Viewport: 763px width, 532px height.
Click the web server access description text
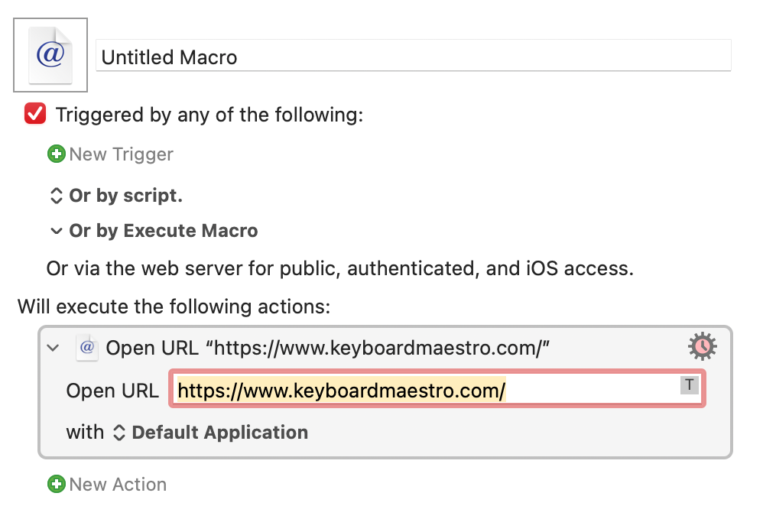339,268
